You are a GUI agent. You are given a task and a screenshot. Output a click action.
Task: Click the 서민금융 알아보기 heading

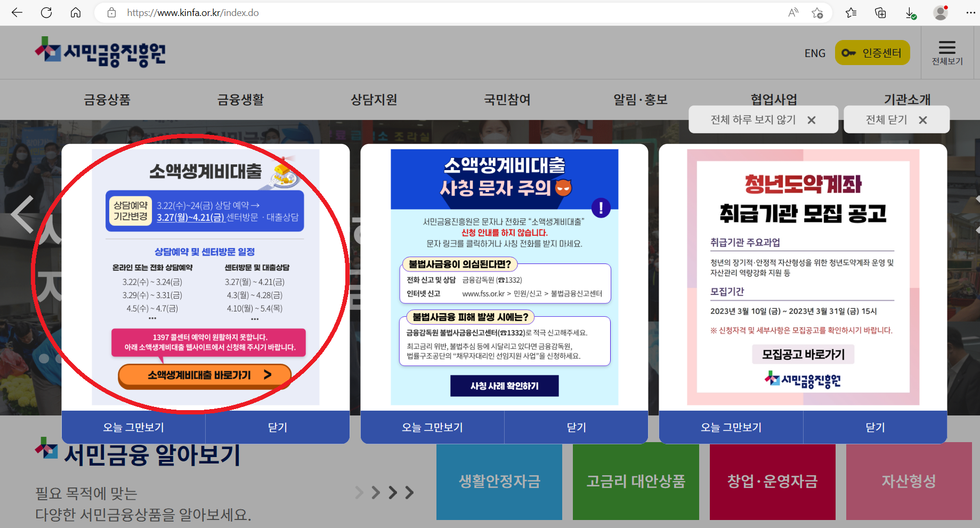[152, 455]
